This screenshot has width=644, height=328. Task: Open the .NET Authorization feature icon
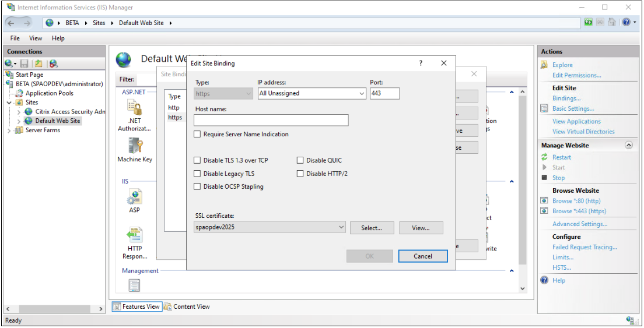click(x=135, y=108)
